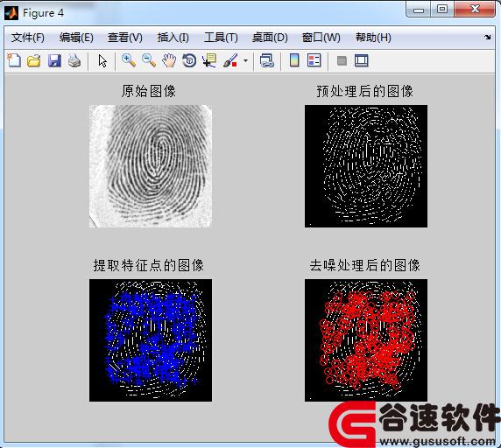The image size is (501, 448).
Task: Click the original fingerprint image 原始图像
Action: pos(150,166)
